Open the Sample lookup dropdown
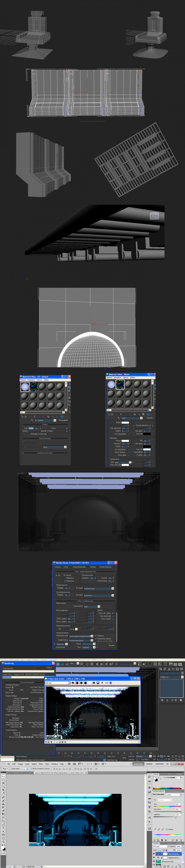The height and width of the screenshot is (868, 185). [81, 640]
